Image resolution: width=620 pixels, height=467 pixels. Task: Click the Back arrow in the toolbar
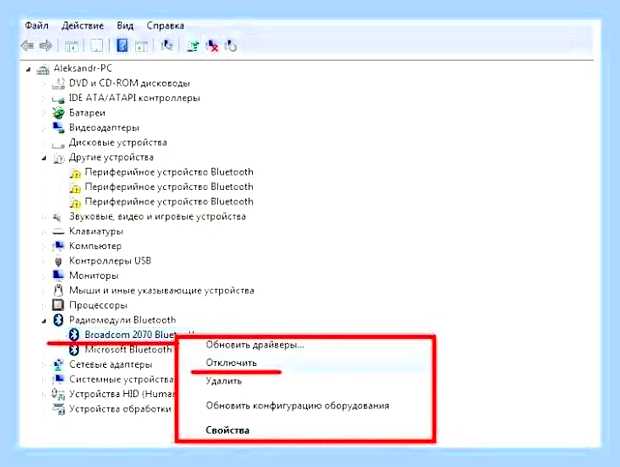tap(27, 46)
